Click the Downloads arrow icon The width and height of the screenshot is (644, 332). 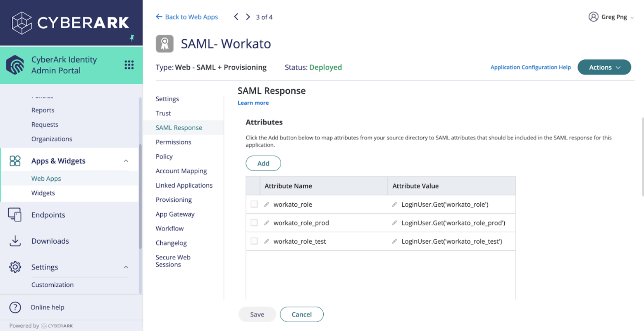coord(15,241)
